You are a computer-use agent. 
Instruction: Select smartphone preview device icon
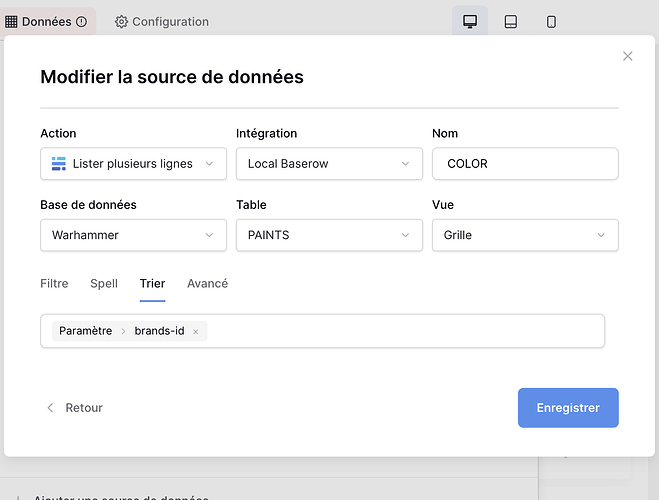(x=551, y=22)
